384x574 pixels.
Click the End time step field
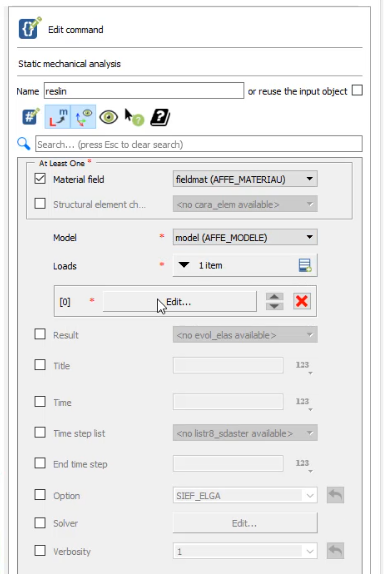[x=228, y=463]
